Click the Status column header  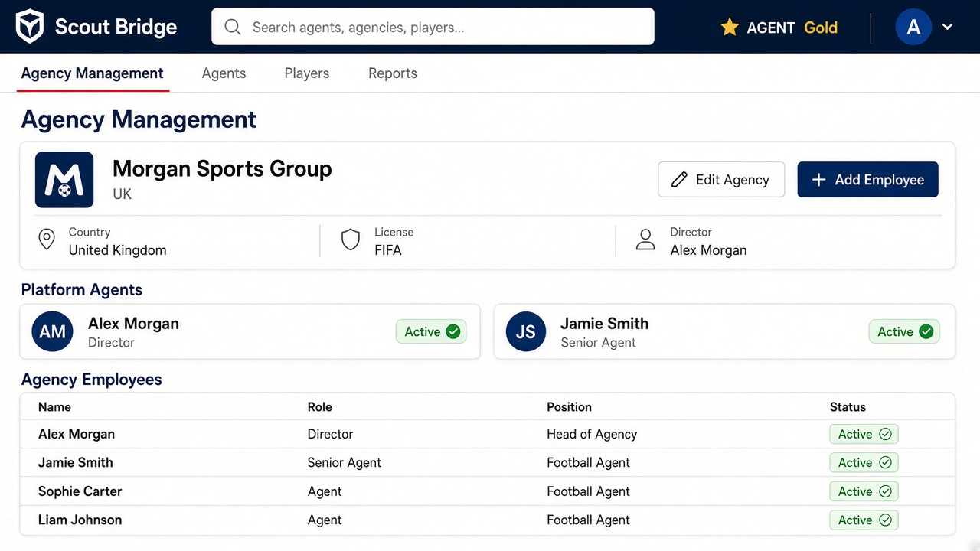848,407
